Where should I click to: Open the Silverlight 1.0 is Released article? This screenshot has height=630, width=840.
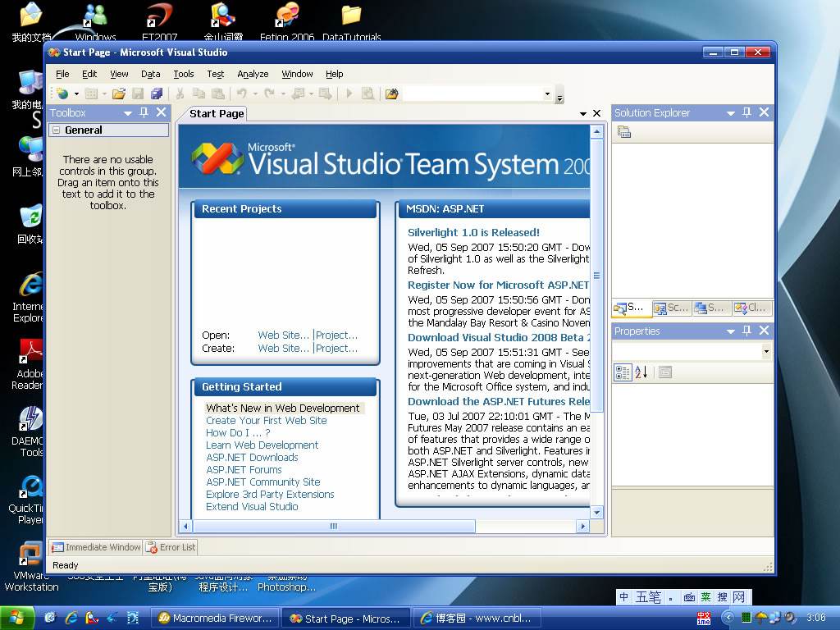473,232
